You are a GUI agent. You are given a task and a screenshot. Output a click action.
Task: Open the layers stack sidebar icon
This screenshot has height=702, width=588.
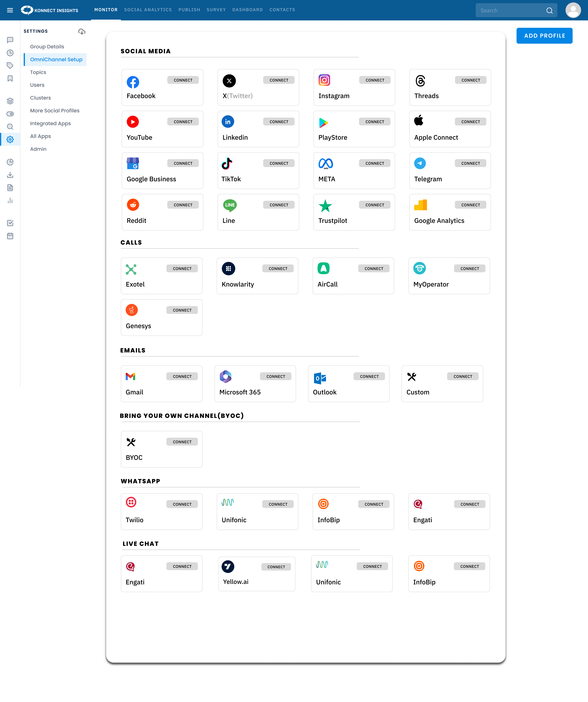pos(10,101)
